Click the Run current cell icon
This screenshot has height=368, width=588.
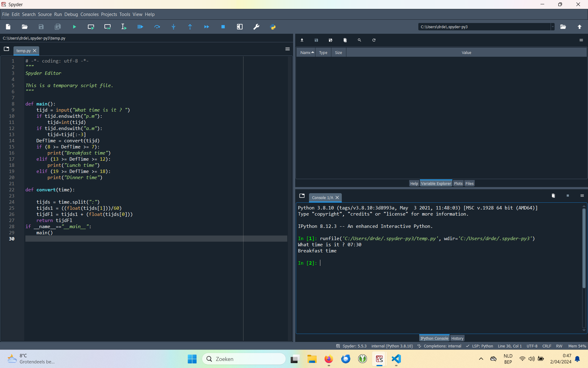(91, 27)
